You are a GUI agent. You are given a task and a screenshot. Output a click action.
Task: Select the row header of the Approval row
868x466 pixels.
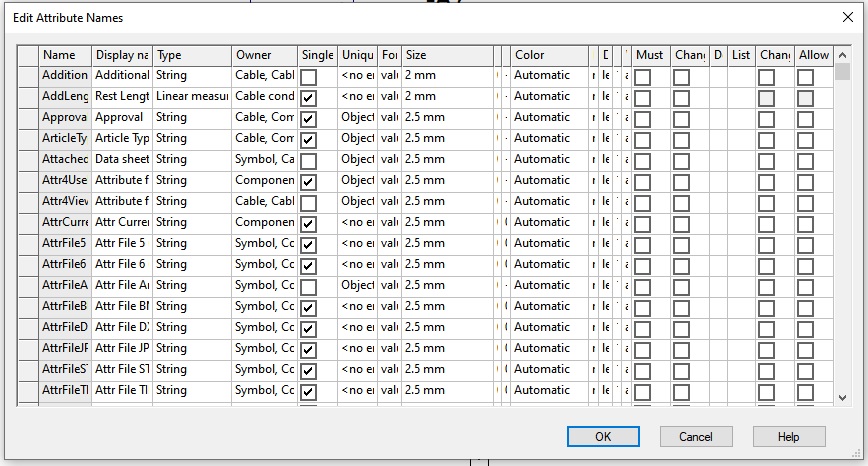pos(28,117)
